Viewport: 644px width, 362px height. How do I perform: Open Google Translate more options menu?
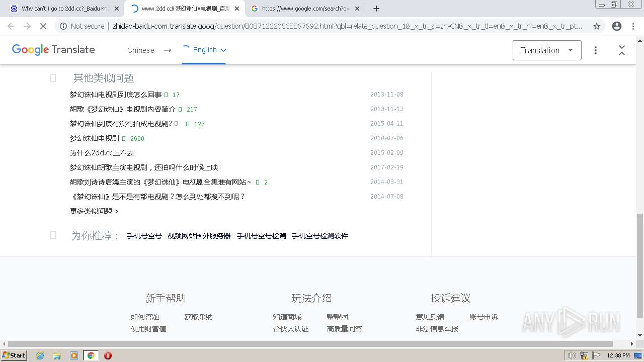[596, 50]
